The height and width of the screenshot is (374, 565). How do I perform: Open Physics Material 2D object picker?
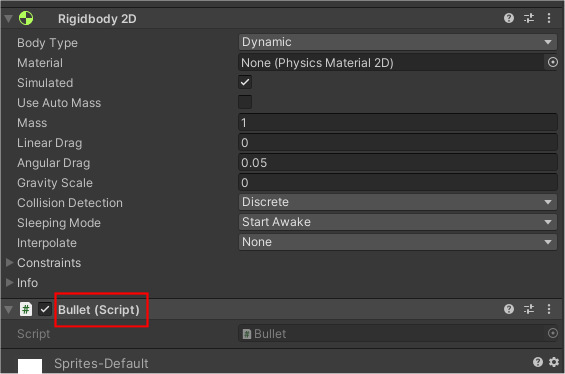(552, 62)
